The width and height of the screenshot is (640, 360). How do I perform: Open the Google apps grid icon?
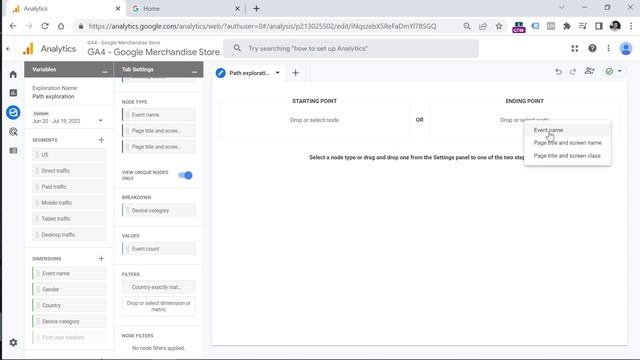pos(575,49)
